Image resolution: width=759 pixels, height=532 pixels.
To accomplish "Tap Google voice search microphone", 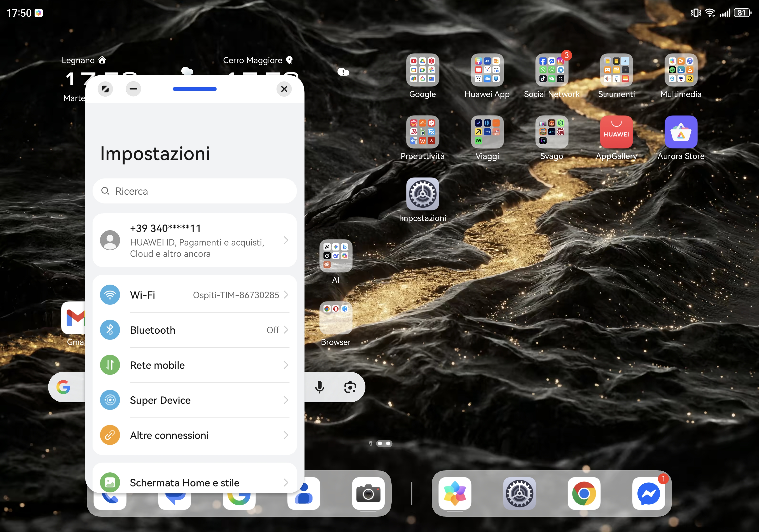I will [319, 387].
